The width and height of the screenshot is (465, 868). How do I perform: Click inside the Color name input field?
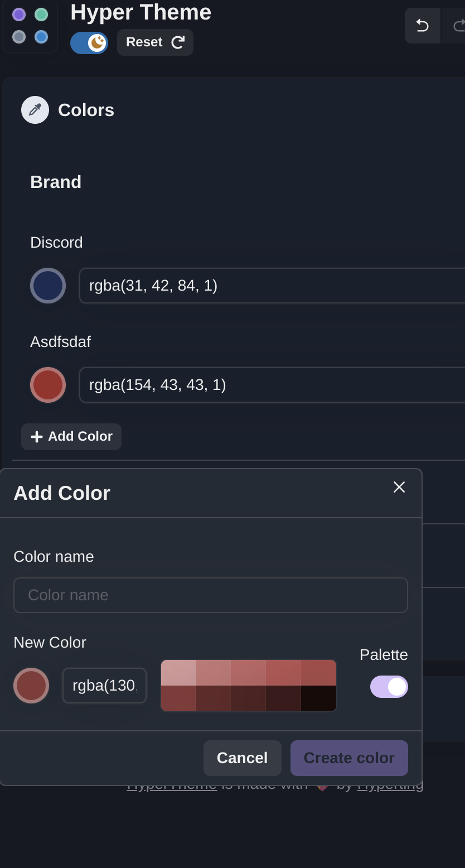(x=211, y=595)
